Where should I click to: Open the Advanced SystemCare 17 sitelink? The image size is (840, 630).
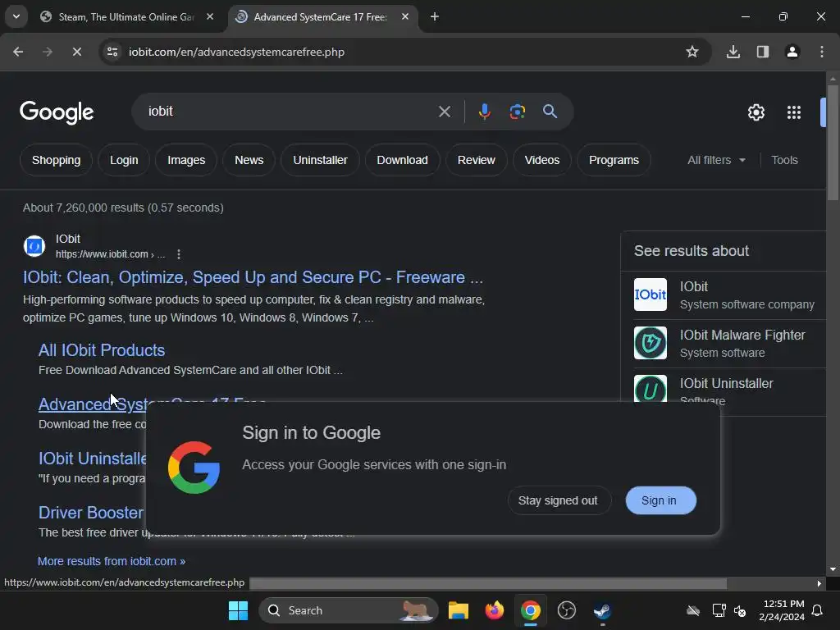click(91, 404)
